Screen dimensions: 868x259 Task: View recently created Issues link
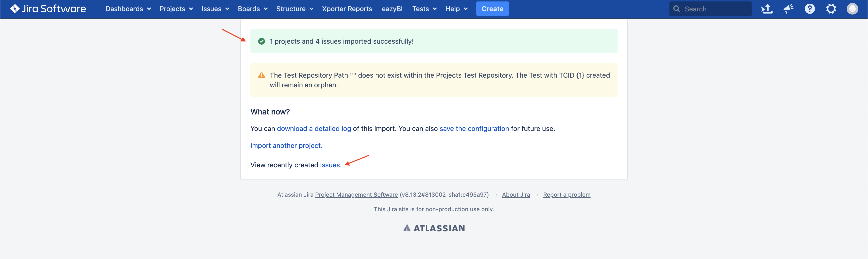(x=330, y=165)
